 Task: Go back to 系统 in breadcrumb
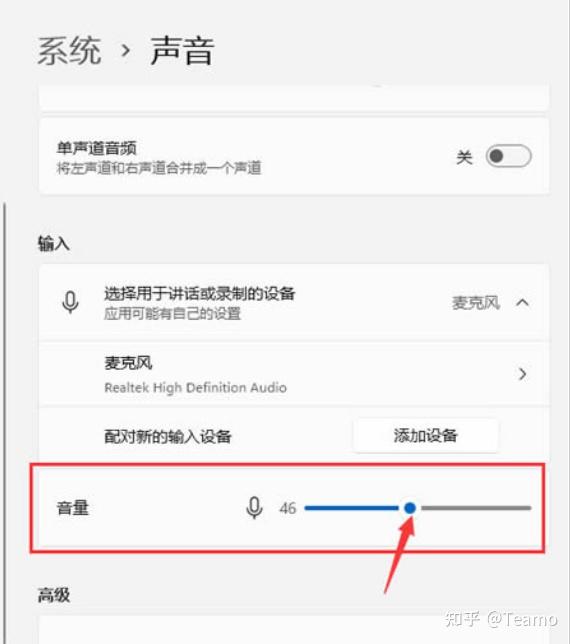pyautogui.click(x=69, y=50)
